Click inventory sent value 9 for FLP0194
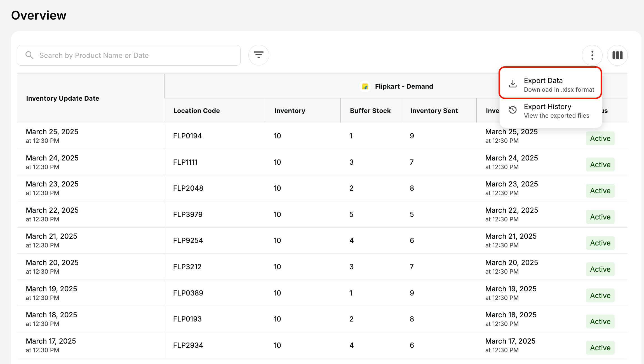 [x=412, y=136]
